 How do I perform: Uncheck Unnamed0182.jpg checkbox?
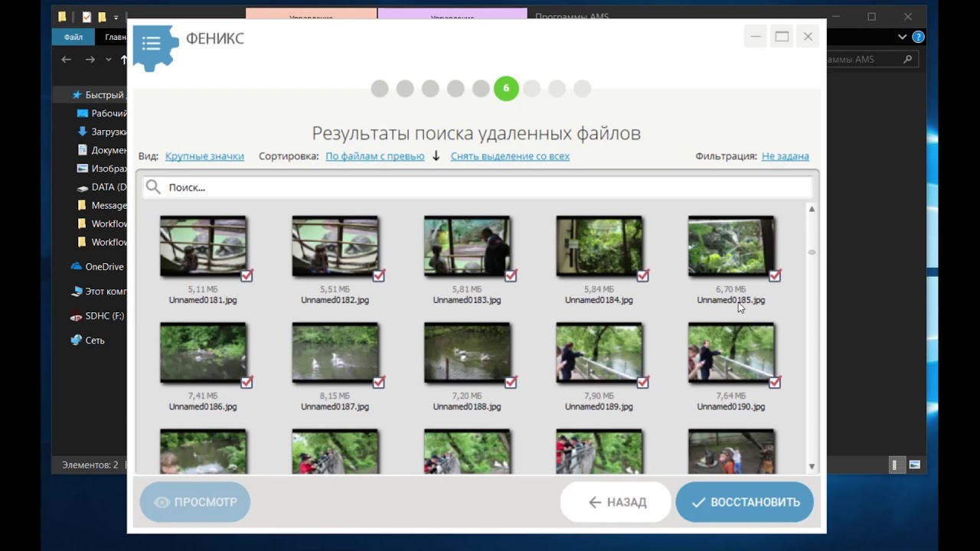379,275
